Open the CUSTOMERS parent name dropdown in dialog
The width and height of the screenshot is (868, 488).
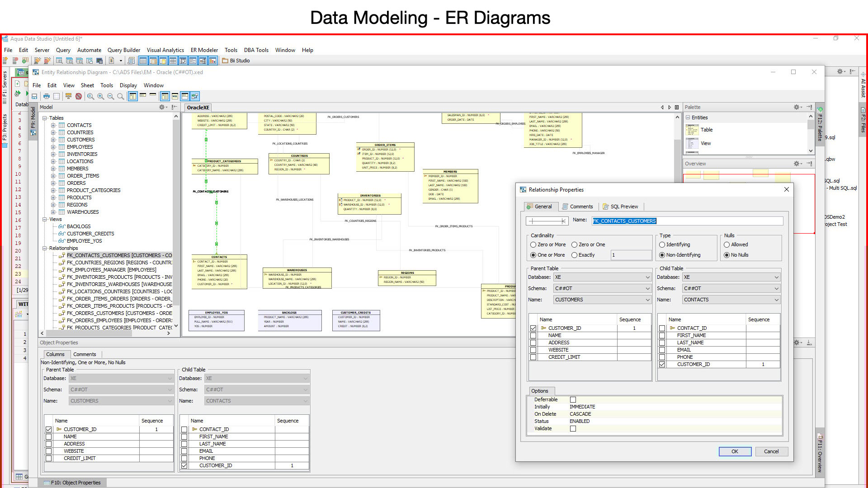click(602, 300)
